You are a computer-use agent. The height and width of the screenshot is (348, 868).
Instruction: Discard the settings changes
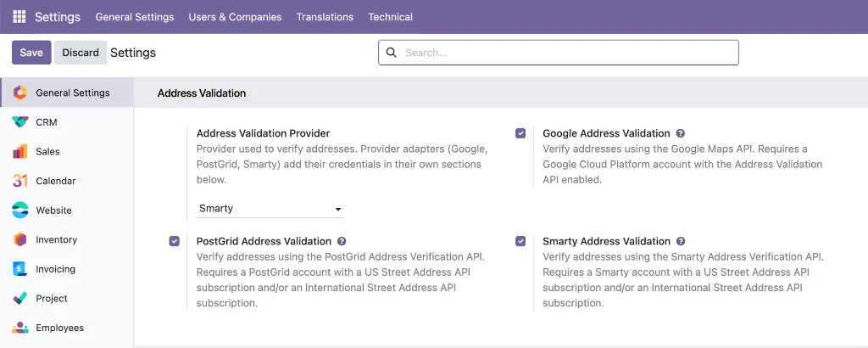pos(81,53)
